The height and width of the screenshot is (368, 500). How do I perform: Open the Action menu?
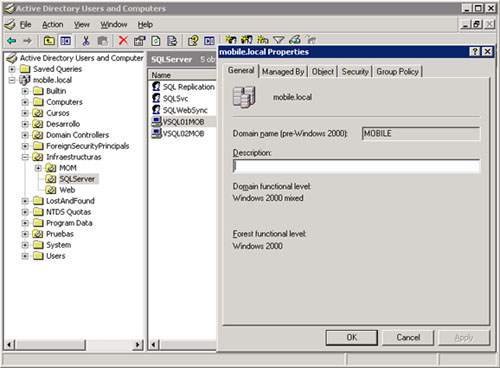point(53,25)
